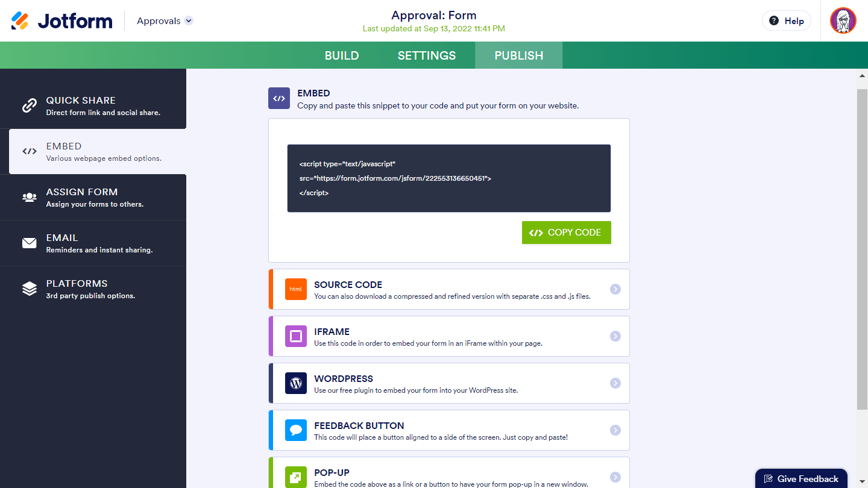Viewport: 868px width, 488px height.
Task: Open the Help button
Action: point(787,20)
